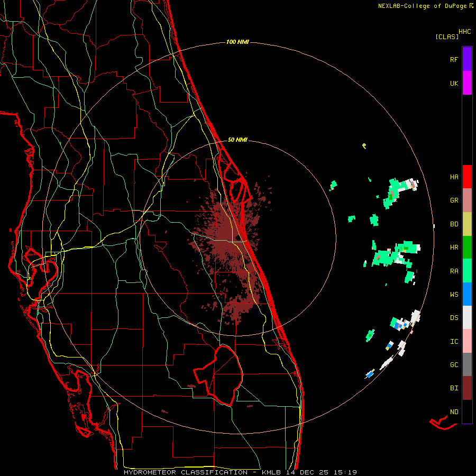This screenshot has height=476, width=476.
Task: Click the magenta UK color swatch in legend
Action: click(x=467, y=83)
